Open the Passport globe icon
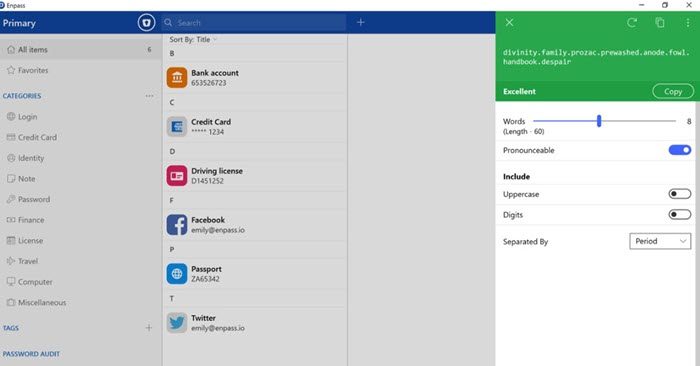This screenshot has width=700, height=366. click(177, 274)
